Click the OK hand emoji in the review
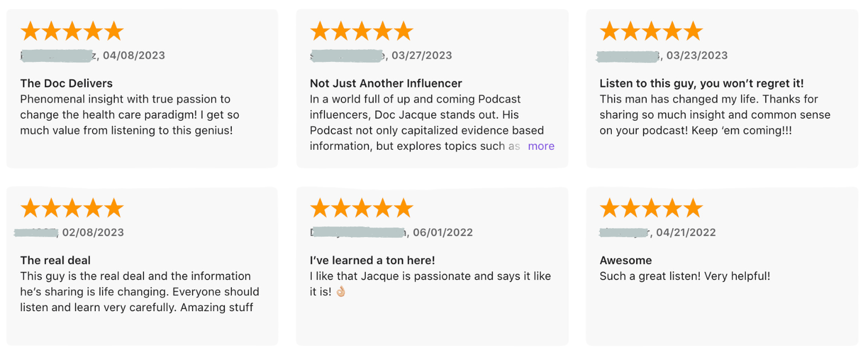Viewport: 868px width, 353px height. [x=341, y=292]
